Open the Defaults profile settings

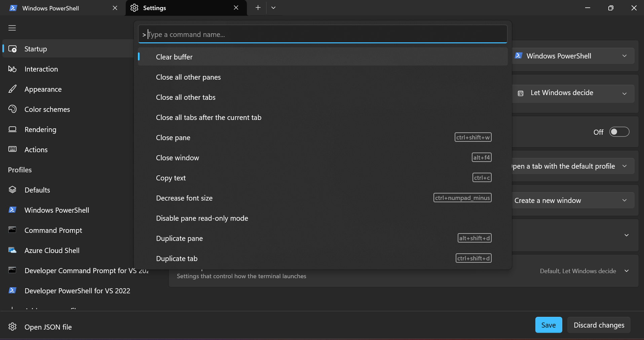pyautogui.click(x=67, y=190)
